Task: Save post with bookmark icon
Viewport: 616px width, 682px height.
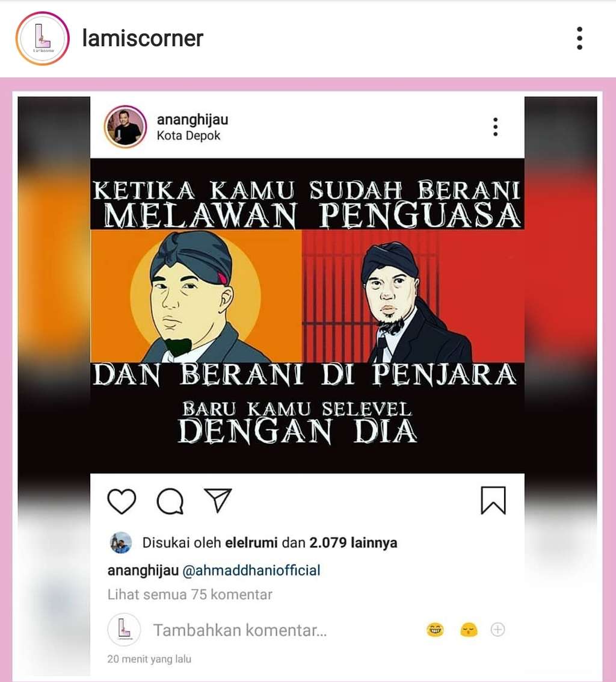Action: point(493,501)
